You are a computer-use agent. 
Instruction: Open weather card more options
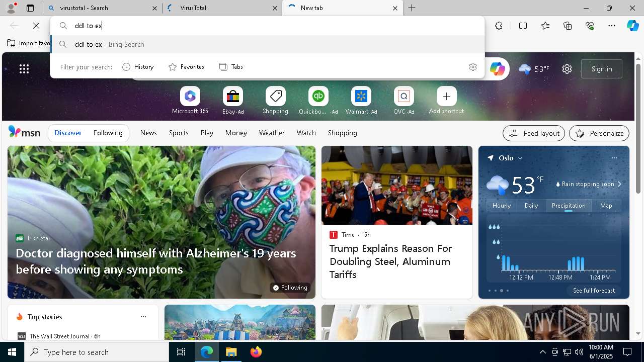coord(614,158)
